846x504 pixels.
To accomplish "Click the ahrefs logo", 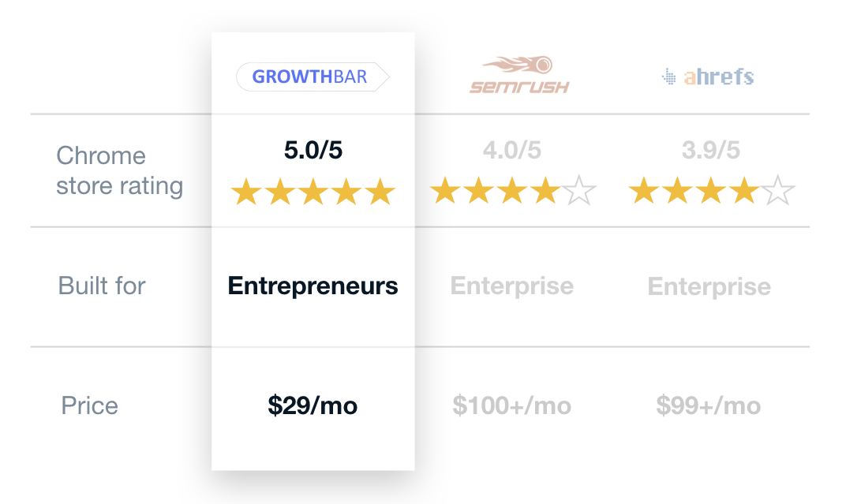I will [708, 77].
